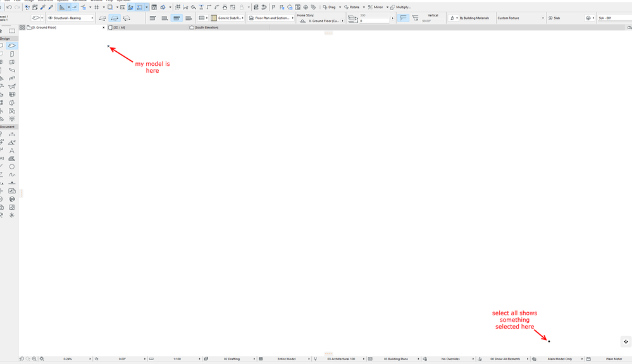Select the highlighted third reference plane option
The height and width of the screenshot is (364, 632).
pyautogui.click(x=177, y=18)
